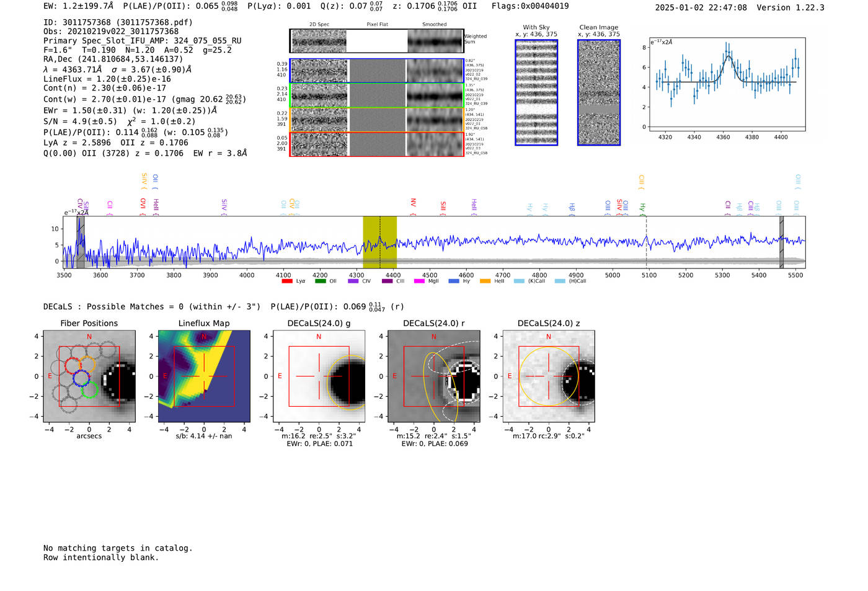Click EWr: 0, PLAE: 0.071 under g image
Image resolution: width=868 pixels, height=591 pixels.
pos(319,443)
